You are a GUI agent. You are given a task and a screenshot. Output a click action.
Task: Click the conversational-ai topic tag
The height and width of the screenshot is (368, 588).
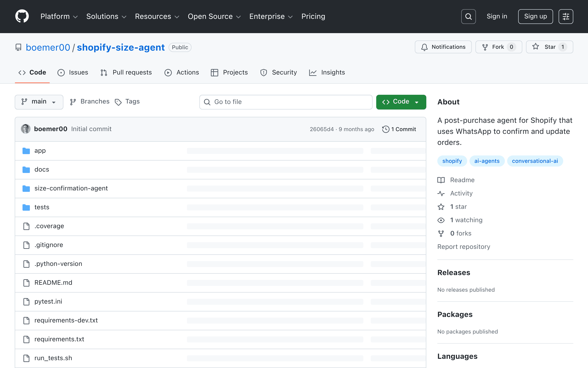point(535,161)
